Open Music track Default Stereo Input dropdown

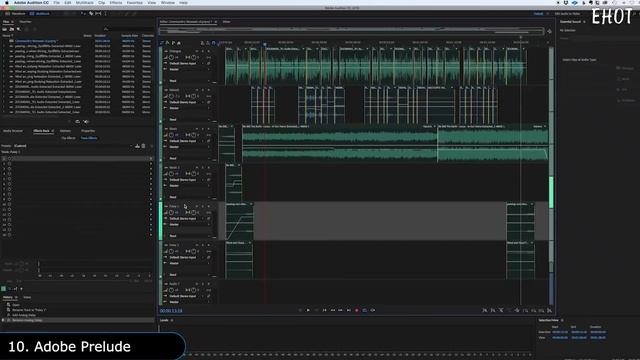[x=186, y=141]
